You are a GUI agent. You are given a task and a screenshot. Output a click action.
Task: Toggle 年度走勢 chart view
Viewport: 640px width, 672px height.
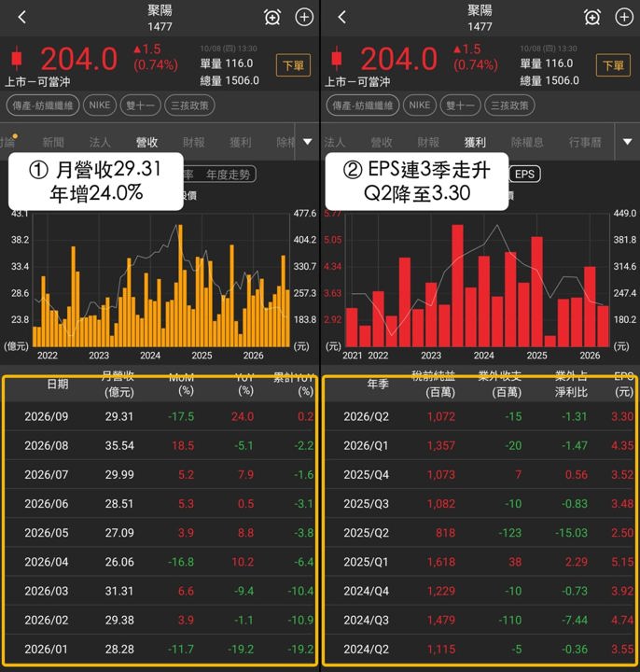click(228, 175)
